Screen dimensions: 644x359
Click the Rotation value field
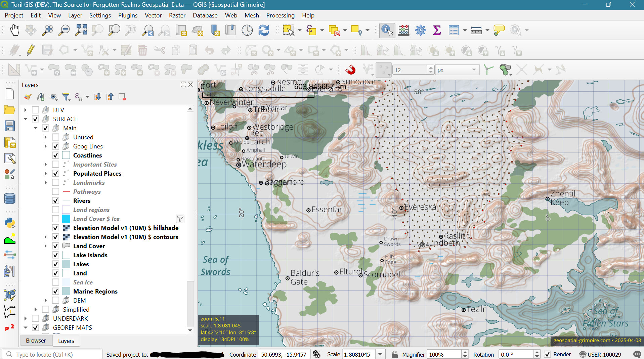pyautogui.click(x=517, y=354)
